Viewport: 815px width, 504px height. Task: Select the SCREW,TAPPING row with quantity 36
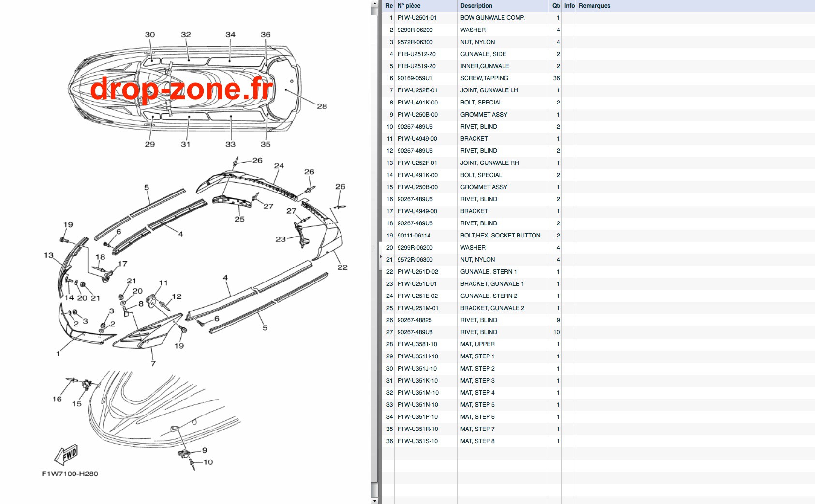coord(598,78)
